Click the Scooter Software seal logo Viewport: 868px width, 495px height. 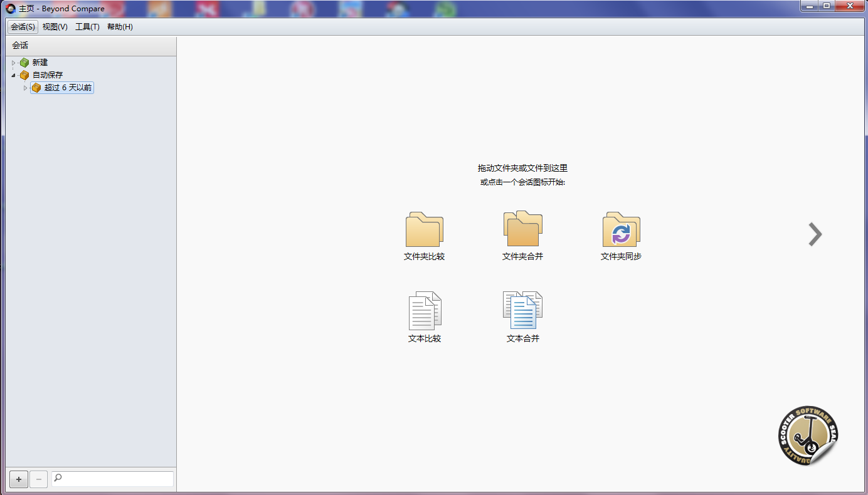point(808,436)
